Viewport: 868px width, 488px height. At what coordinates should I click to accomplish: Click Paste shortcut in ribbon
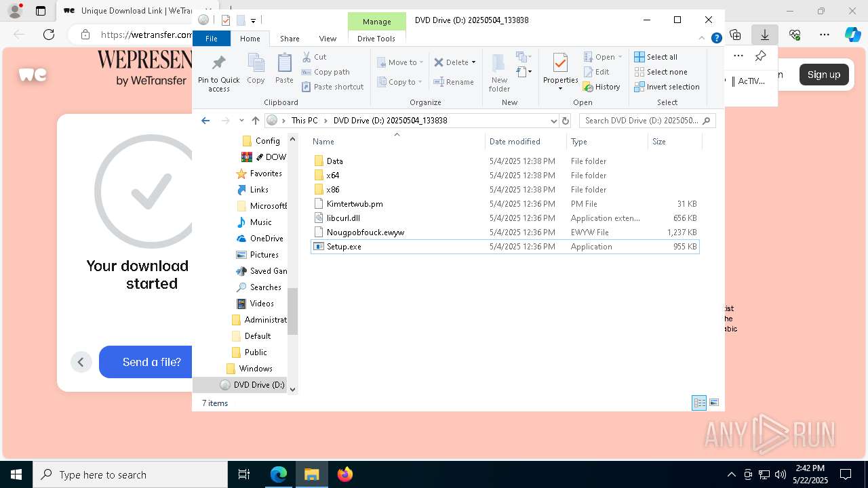pos(332,87)
